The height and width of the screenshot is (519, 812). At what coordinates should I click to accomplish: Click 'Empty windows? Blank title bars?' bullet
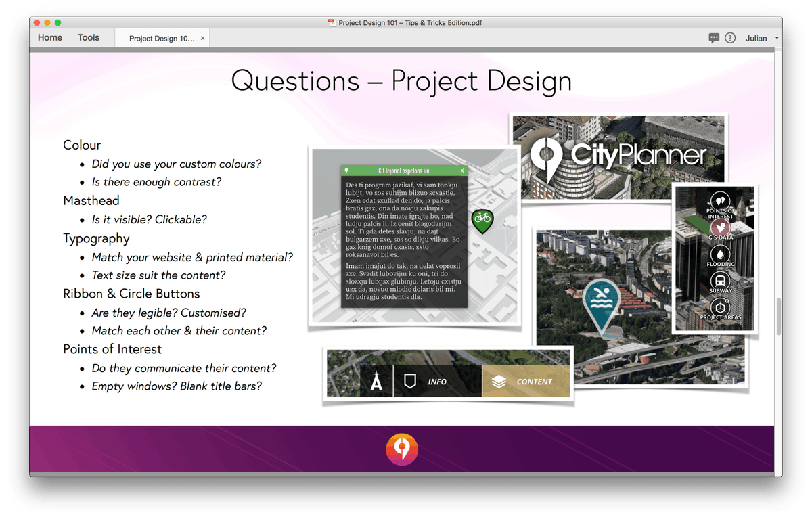point(177,386)
